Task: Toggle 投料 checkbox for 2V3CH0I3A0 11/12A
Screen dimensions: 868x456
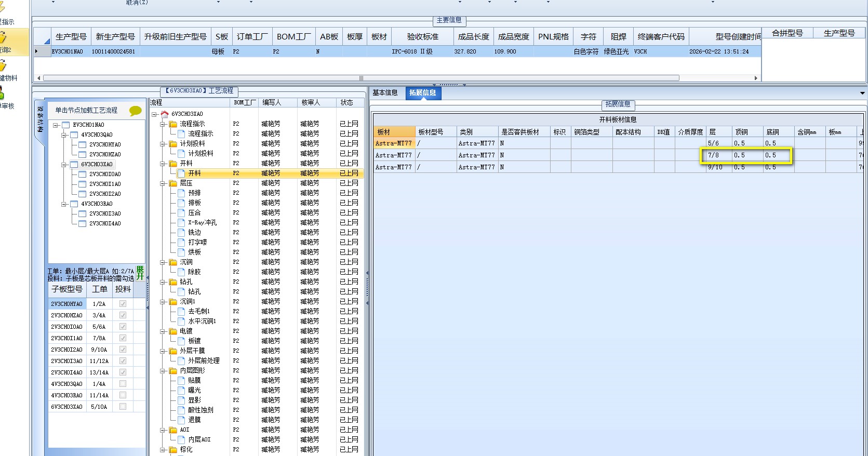Action: click(123, 361)
